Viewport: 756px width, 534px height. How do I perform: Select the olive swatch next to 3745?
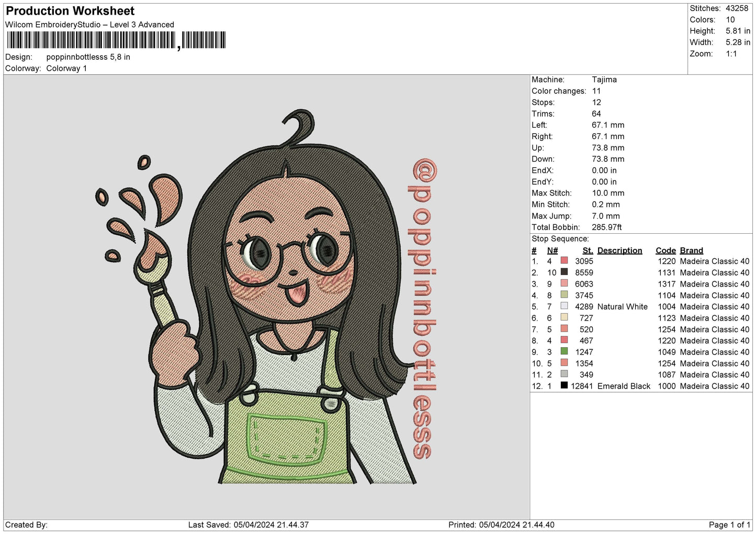[564, 295]
